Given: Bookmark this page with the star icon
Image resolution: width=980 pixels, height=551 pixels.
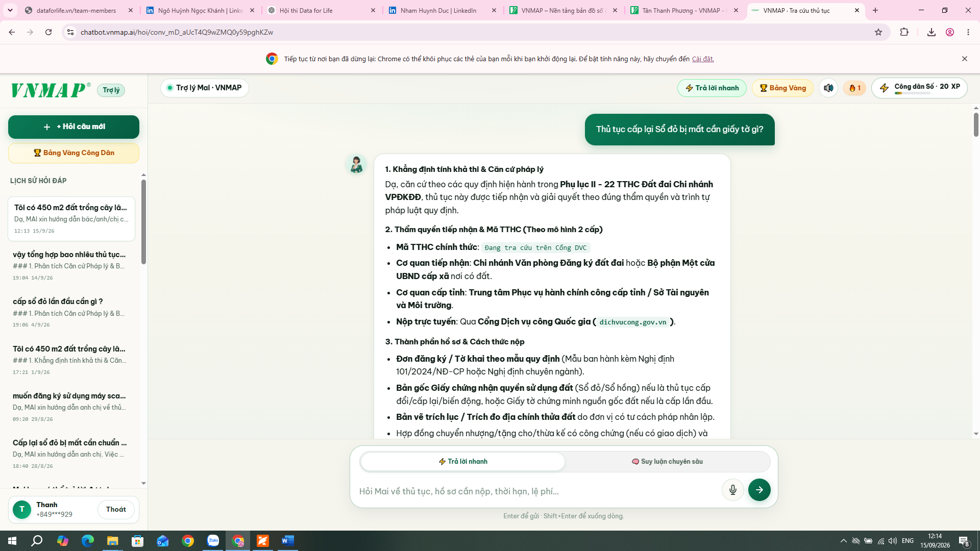Looking at the screenshot, I should click(x=878, y=32).
